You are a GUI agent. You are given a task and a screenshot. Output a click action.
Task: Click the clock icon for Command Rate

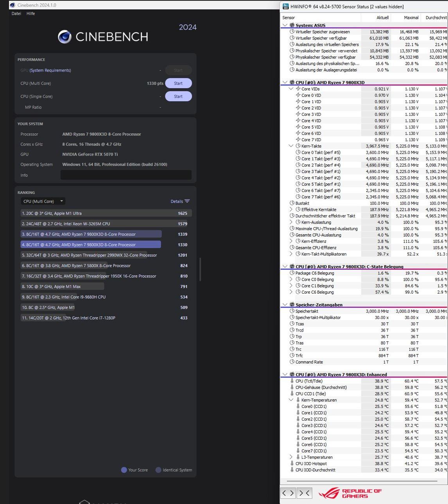tap(292, 362)
